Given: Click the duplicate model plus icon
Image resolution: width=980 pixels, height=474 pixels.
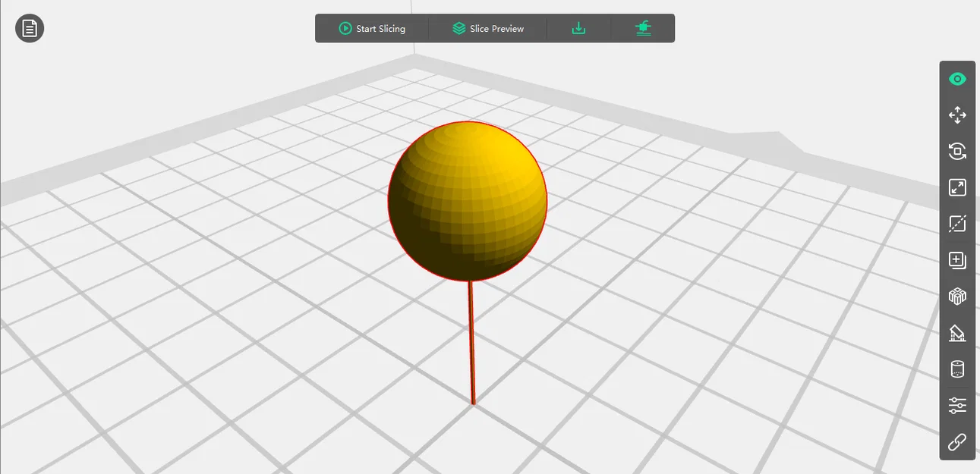Looking at the screenshot, I should point(957,260).
